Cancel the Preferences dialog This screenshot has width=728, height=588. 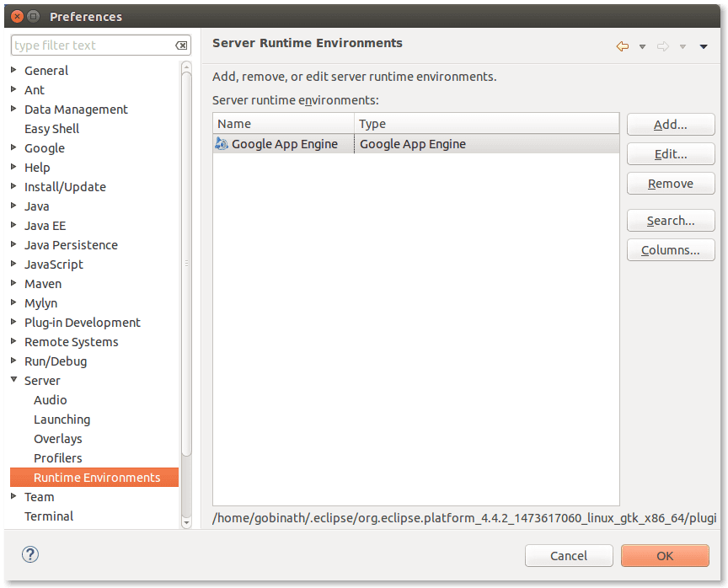tap(569, 555)
